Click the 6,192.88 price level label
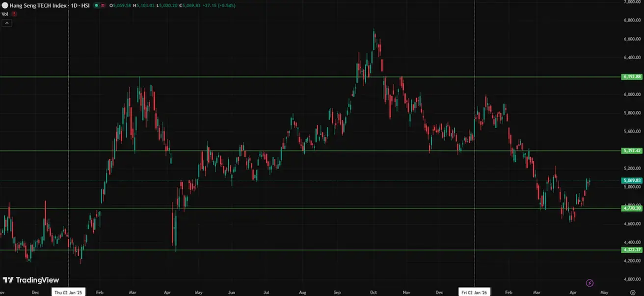The width and height of the screenshot is (644, 296). [x=632, y=77]
